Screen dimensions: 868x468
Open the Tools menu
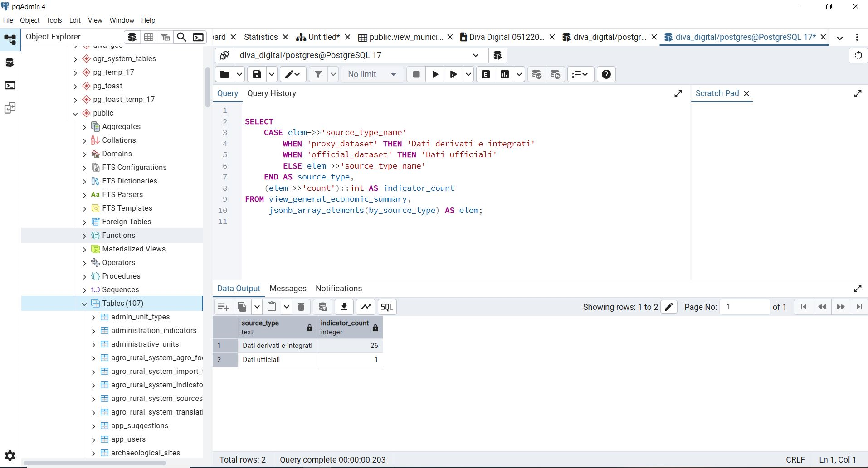click(54, 20)
